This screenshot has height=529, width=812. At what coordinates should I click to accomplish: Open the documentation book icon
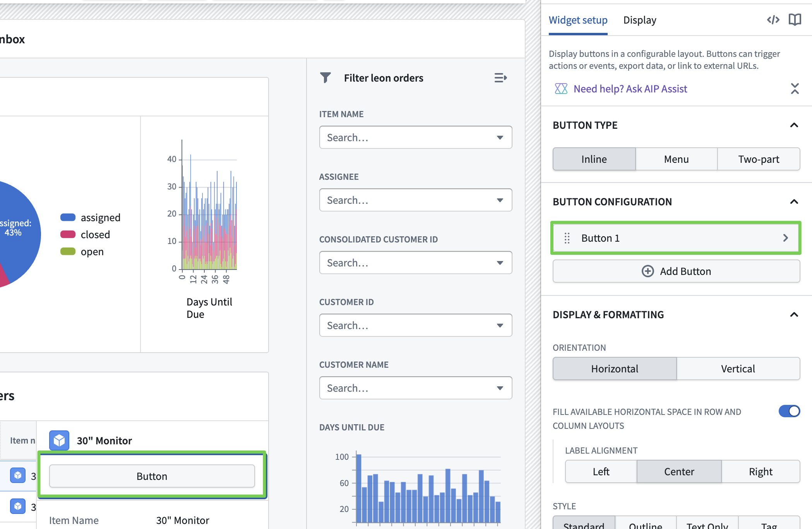pos(795,20)
